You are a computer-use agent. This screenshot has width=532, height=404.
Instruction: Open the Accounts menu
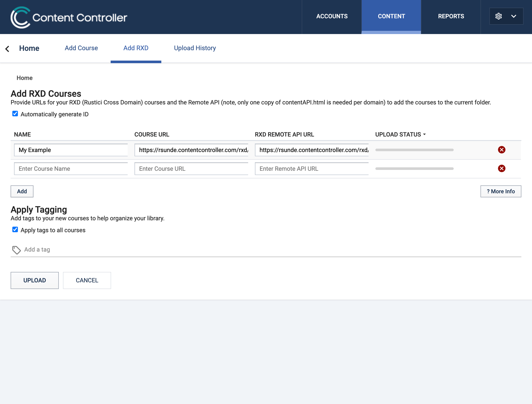click(332, 16)
